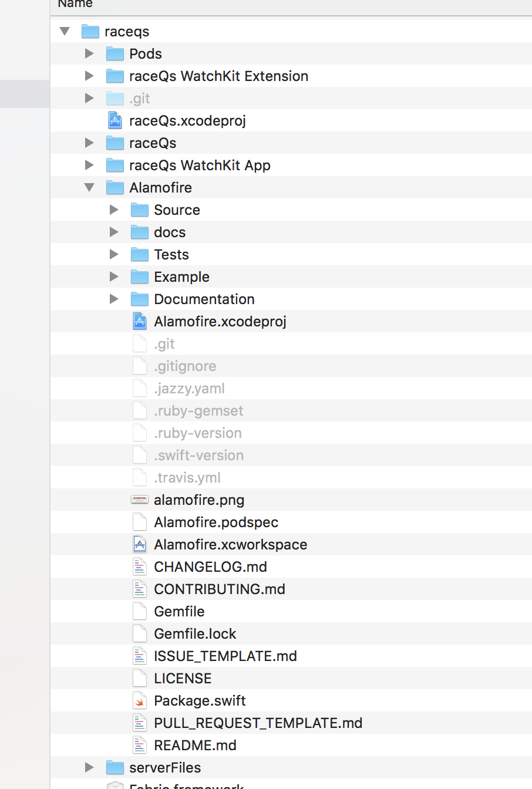Expand the Documentation folder arrow
The image size is (532, 789).
(114, 299)
